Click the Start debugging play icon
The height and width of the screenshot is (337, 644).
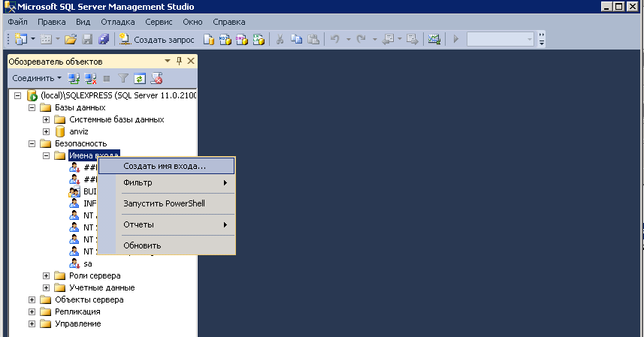(x=455, y=39)
